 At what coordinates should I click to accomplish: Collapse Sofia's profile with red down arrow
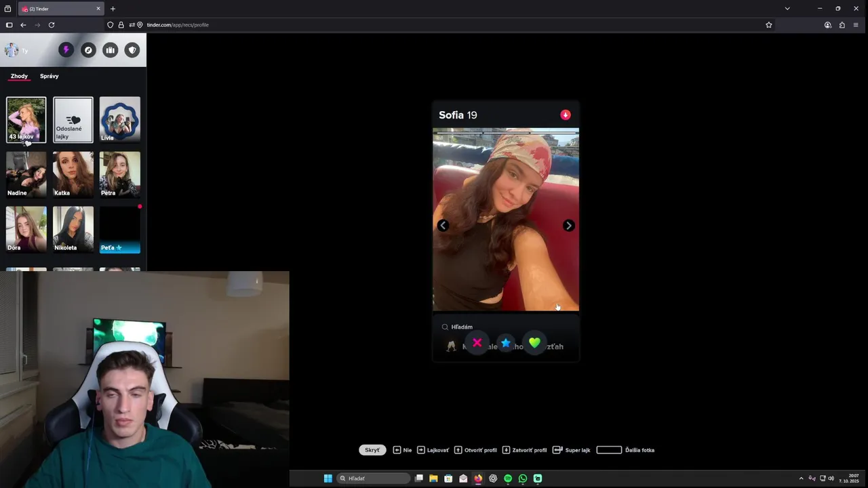[566, 115]
